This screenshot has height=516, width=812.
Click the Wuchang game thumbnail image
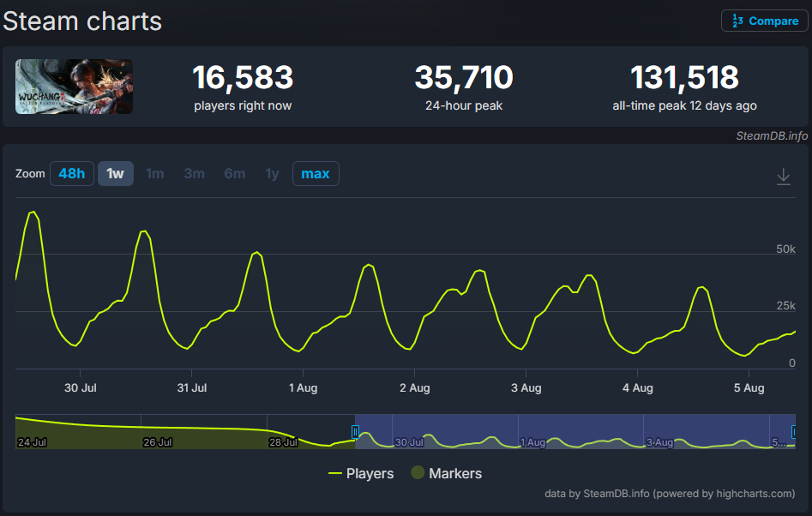tap(75, 87)
